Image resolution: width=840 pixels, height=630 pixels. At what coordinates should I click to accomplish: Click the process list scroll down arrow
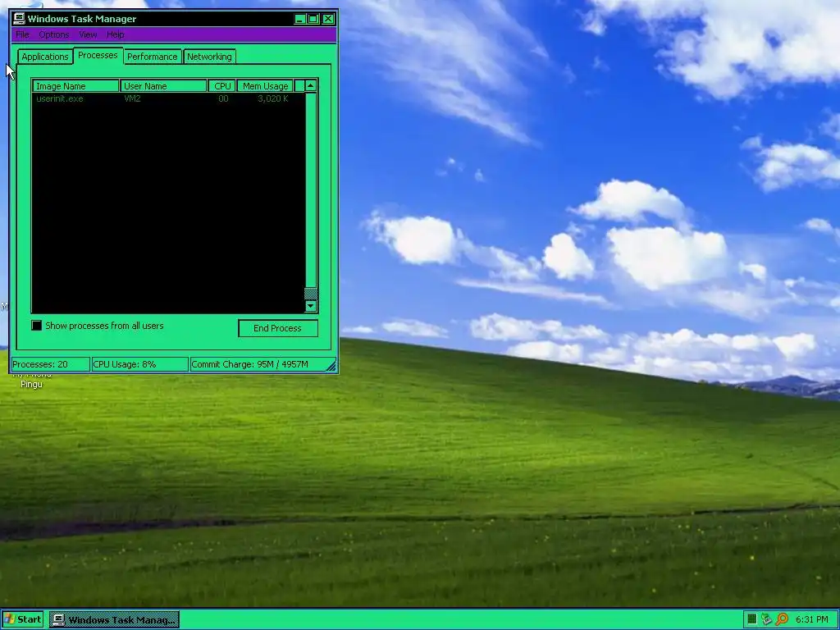[311, 306]
